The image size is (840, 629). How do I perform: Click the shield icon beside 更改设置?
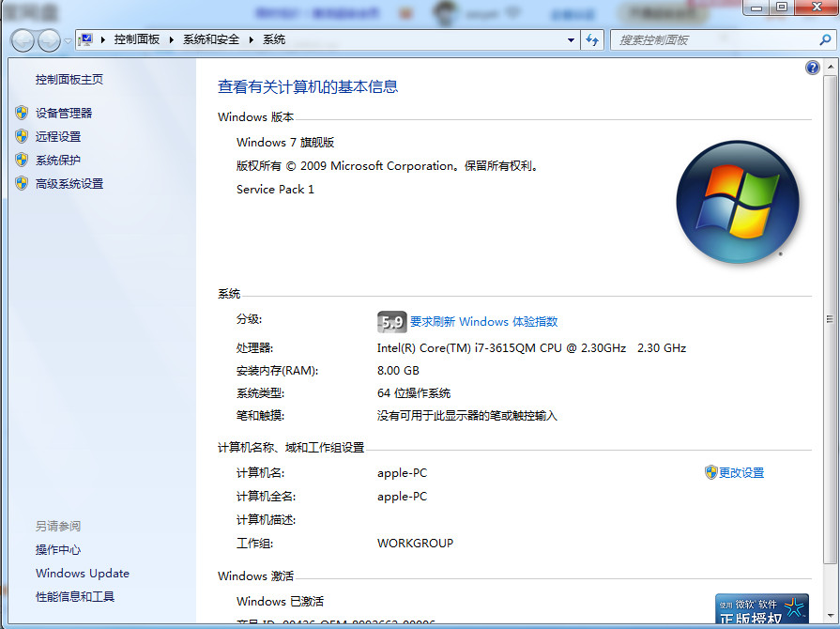pyautogui.click(x=710, y=472)
